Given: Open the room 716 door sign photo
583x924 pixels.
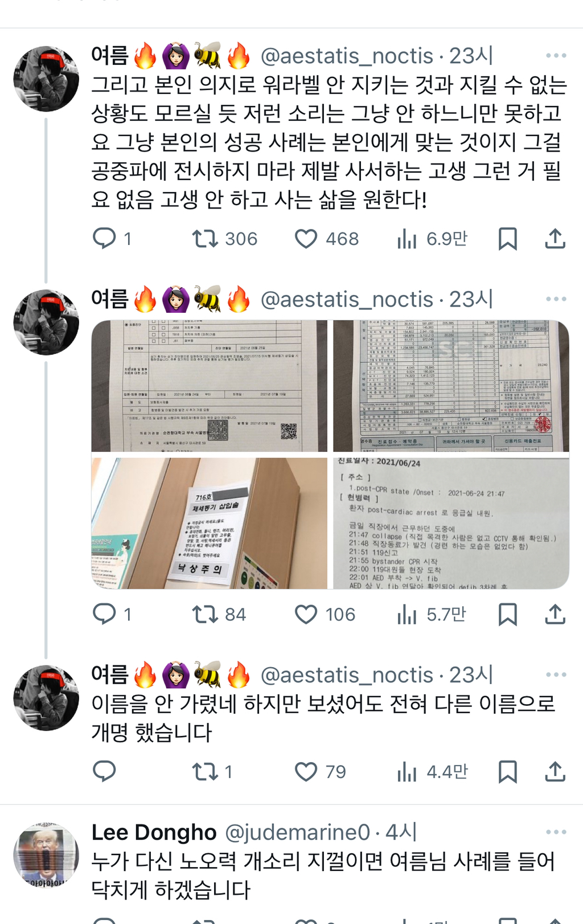Looking at the screenshot, I should [210, 523].
